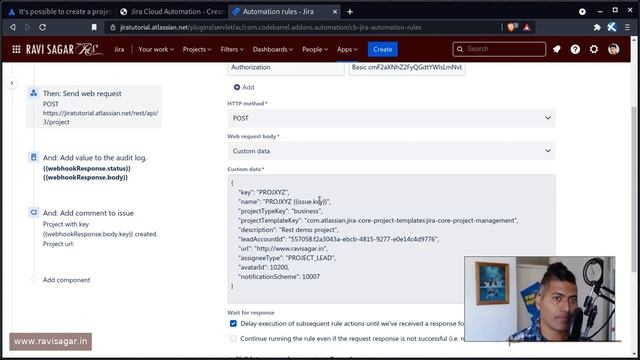Click the search magnifier icon
Image resolution: width=640 pixels, height=360 pixels.
click(x=460, y=49)
